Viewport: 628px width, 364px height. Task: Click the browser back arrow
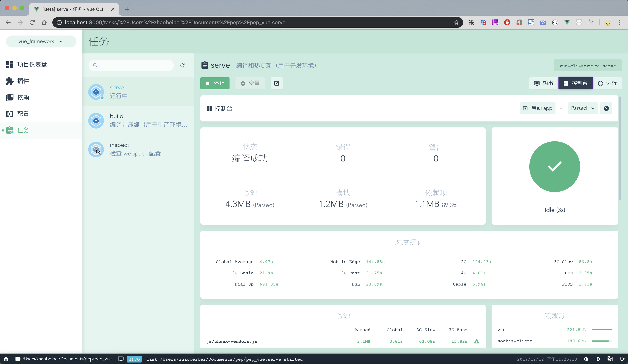click(x=8, y=22)
